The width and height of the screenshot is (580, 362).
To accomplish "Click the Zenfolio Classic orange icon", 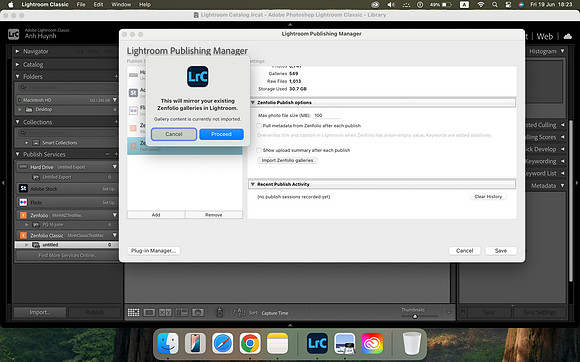I will point(23,235).
